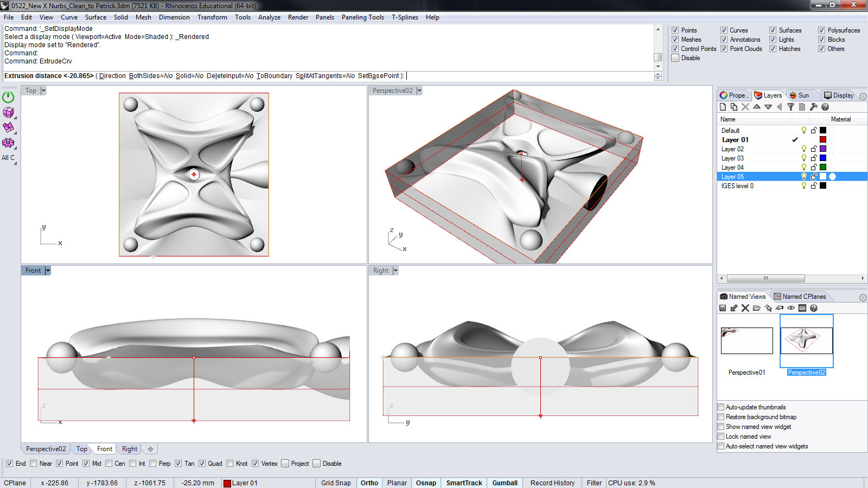
Task: Open the Analyze menu
Action: click(269, 17)
